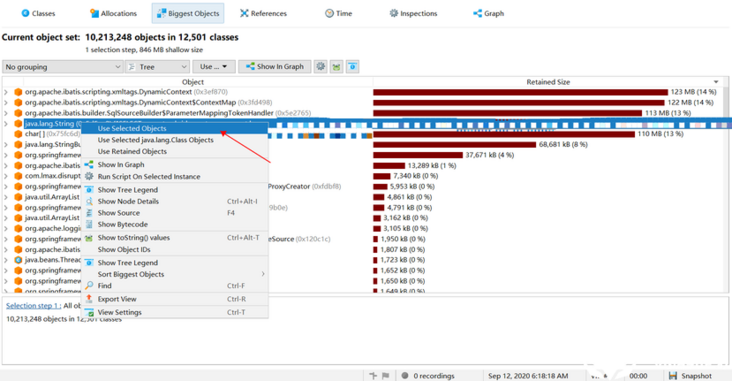Expand the com.lmax.disrupt row
This screenshot has width=732, height=381.
pyautogui.click(x=6, y=176)
